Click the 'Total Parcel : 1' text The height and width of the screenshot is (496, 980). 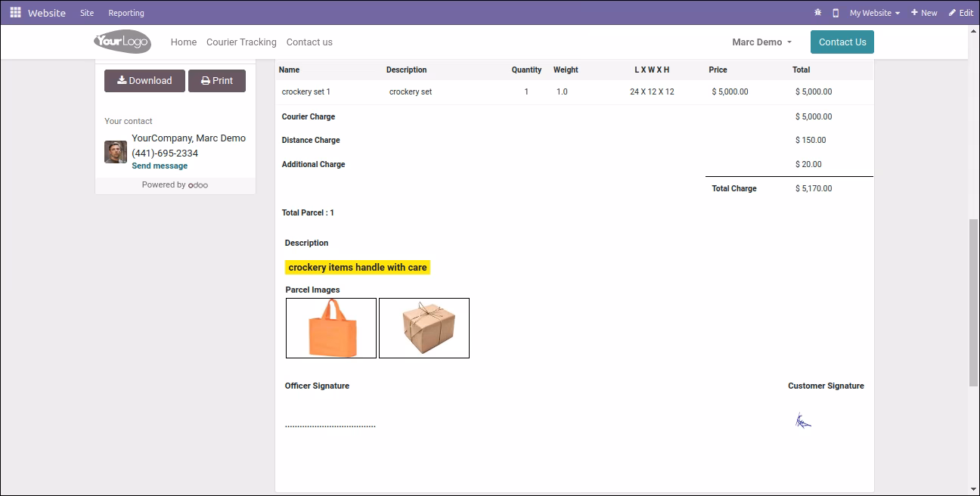(x=308, y=212)
